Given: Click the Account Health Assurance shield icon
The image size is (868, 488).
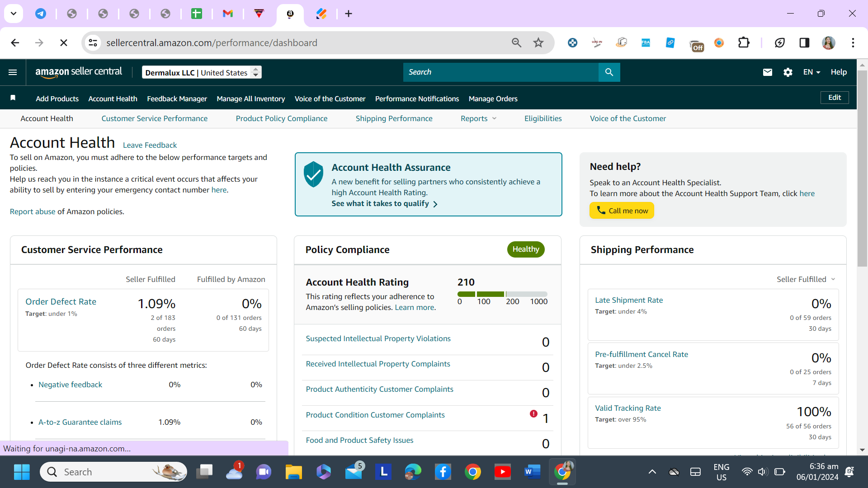Looking at the screenshot, I should [313, 174].
